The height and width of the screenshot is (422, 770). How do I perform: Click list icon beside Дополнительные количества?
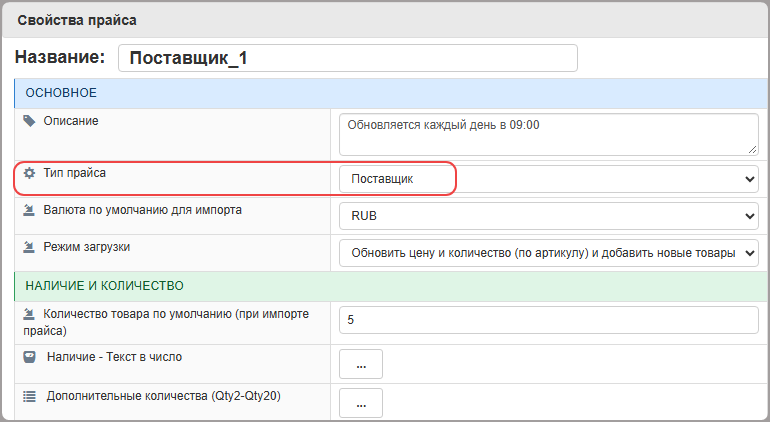(29, 396)
